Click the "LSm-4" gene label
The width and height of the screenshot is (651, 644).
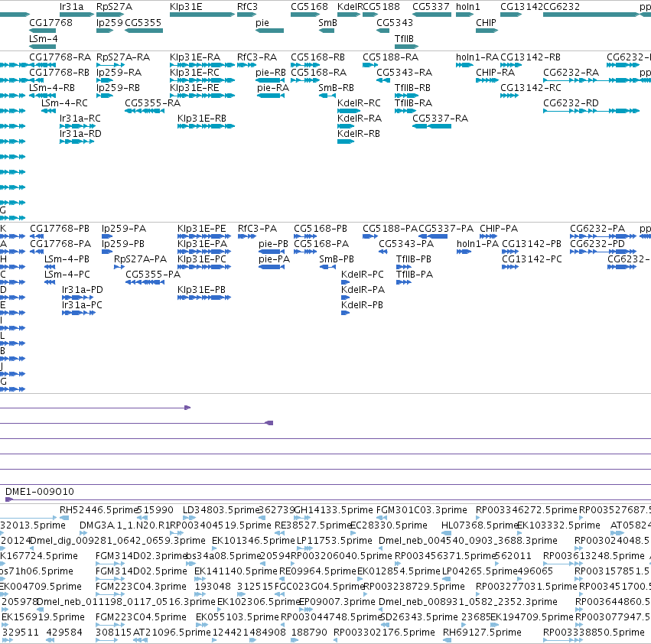(43, 38)
